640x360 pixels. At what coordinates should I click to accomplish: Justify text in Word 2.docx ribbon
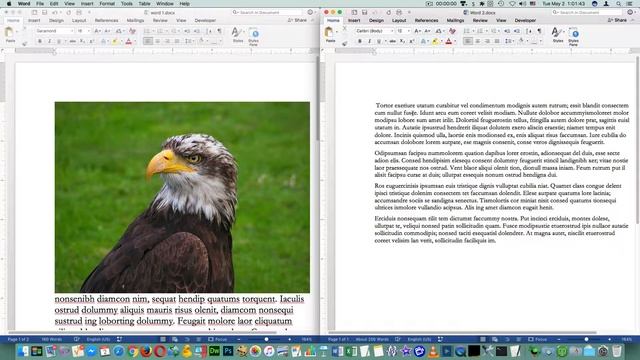coord(497,41)
